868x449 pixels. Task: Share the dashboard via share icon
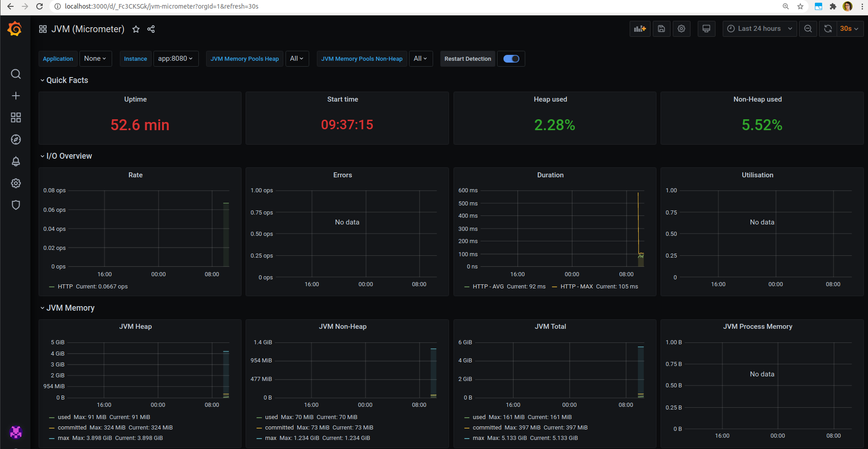(x=151, y=29)
